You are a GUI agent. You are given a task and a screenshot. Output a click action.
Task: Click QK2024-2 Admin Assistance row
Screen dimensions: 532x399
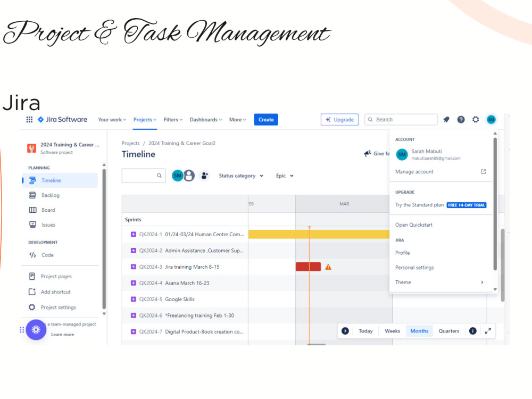tap(185, 251)
